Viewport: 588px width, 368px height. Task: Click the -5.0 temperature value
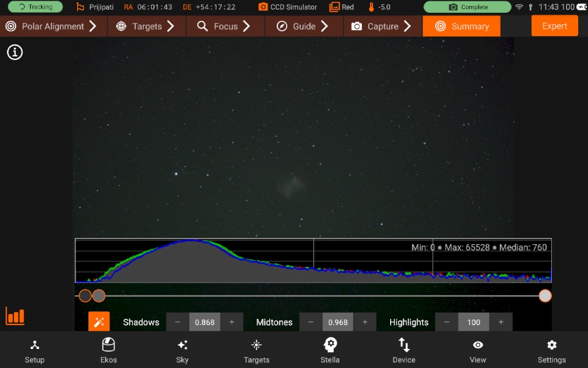pos(384,7)
